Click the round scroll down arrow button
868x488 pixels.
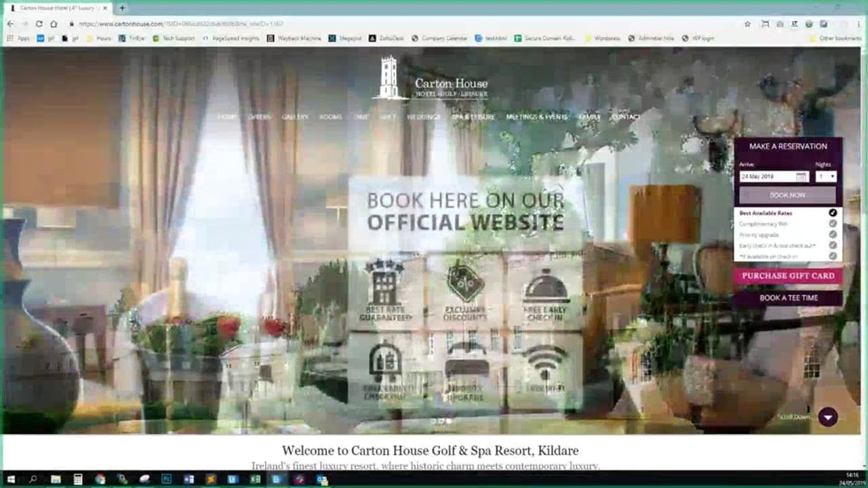click(x=827, y=417)
